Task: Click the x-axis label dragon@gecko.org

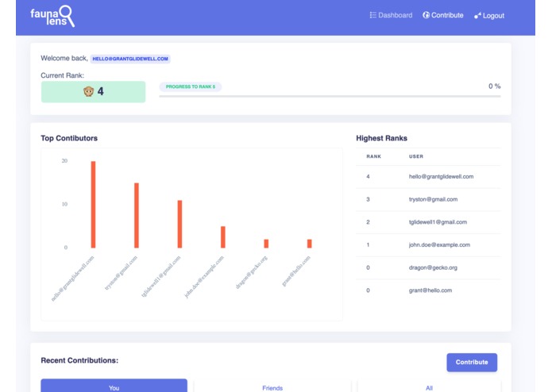Action: point(251,272)
